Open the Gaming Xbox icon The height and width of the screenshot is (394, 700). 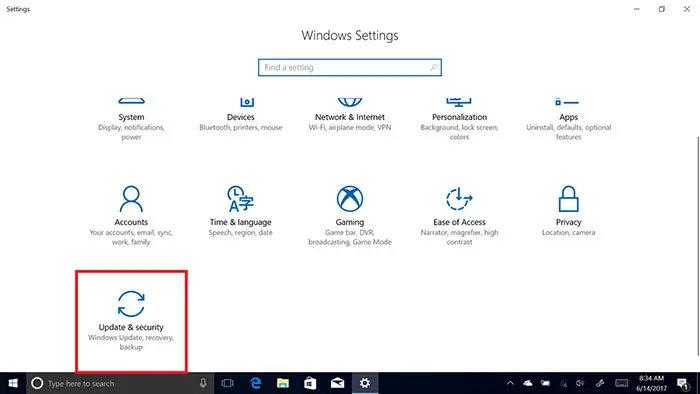pyautogui.click(x=350, y=199)
